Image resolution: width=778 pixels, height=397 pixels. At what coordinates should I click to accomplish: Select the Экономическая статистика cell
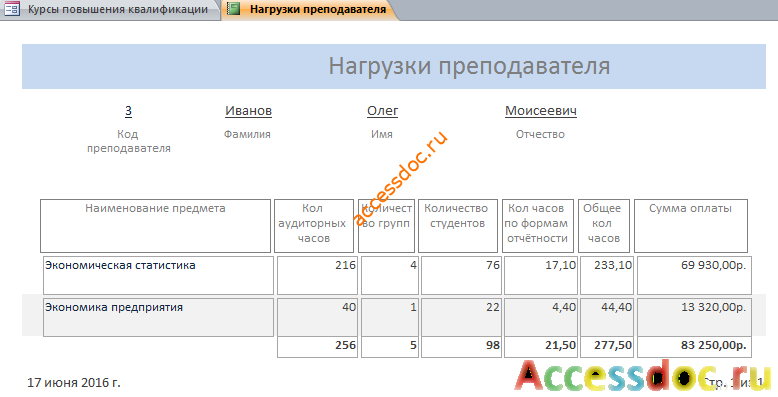(158, 275)
